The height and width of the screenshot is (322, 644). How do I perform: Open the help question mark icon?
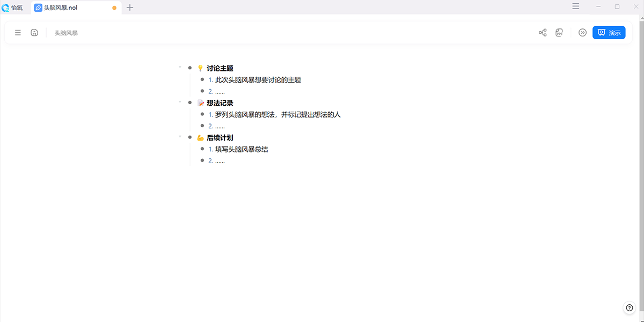point(630,308)
